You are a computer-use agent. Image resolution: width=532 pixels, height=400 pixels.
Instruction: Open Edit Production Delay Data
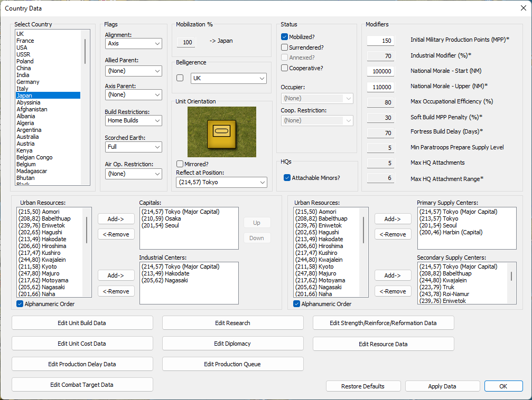click(x=82, y=364)
